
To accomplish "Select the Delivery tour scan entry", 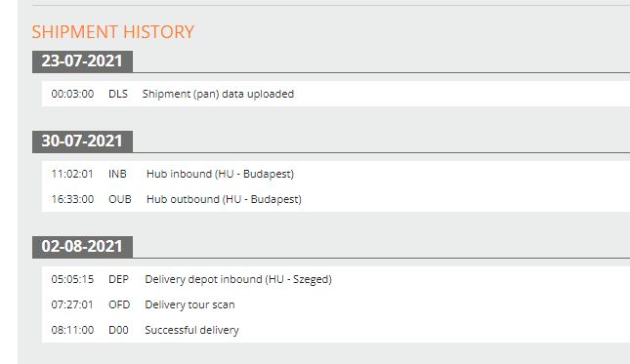I will click(x=189, y=304).
